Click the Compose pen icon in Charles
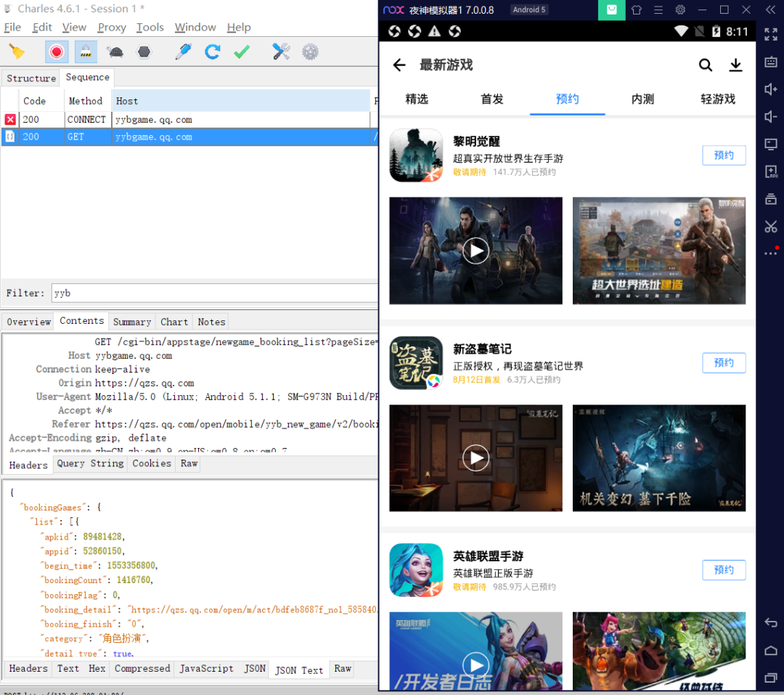 point(184,52)
